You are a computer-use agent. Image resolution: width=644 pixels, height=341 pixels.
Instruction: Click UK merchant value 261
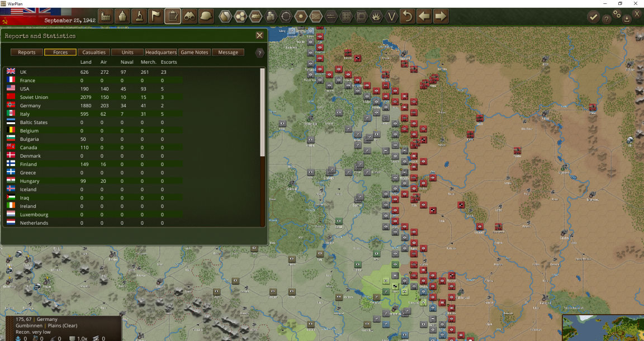pyautogui.click(x=145, y=72)
